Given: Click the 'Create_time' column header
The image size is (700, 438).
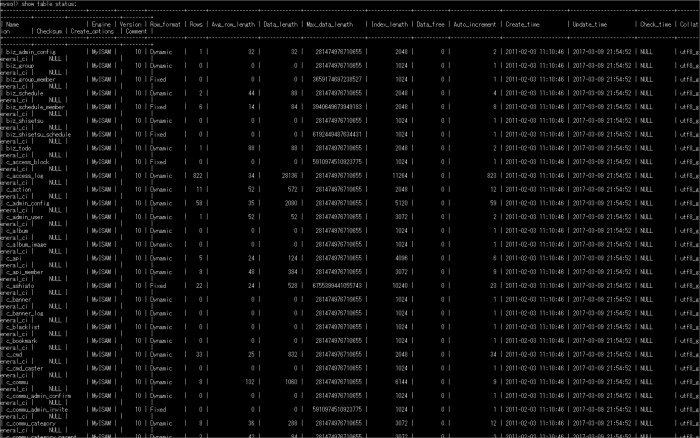Looking at the screenshot, I should click(x=522, y=25).
